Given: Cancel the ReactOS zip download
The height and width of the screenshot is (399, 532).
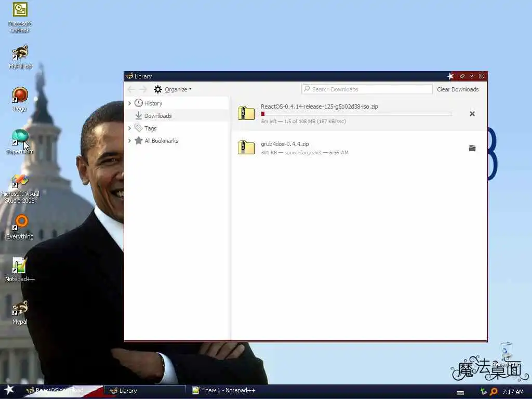Looking at the screenshot, I should coord(472,114).
